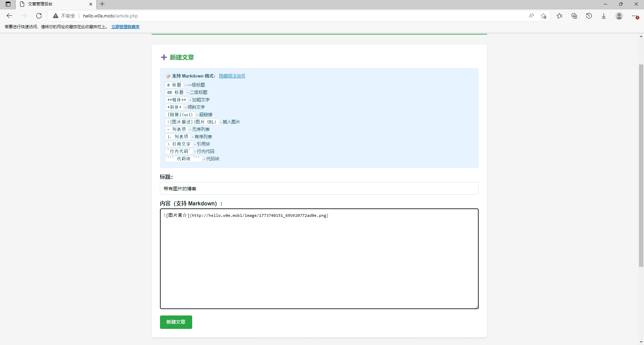Add this page to favorites star

click(544, 16)
